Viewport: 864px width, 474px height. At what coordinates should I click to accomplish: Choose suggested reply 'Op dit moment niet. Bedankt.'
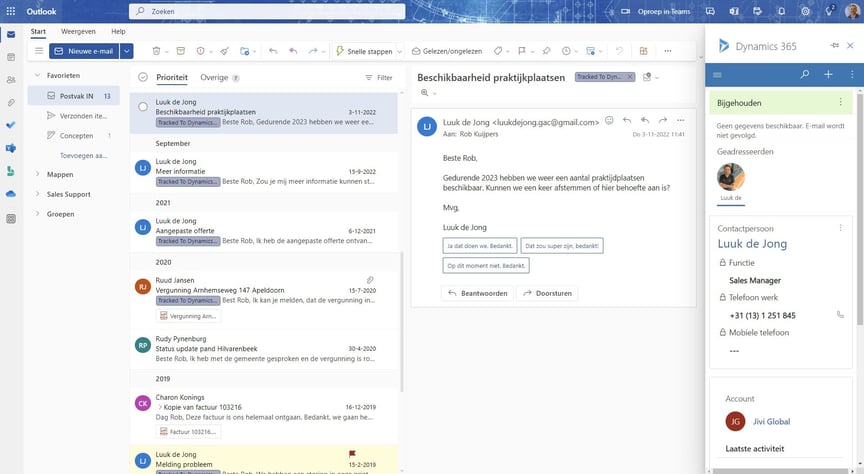coord(485,265)
